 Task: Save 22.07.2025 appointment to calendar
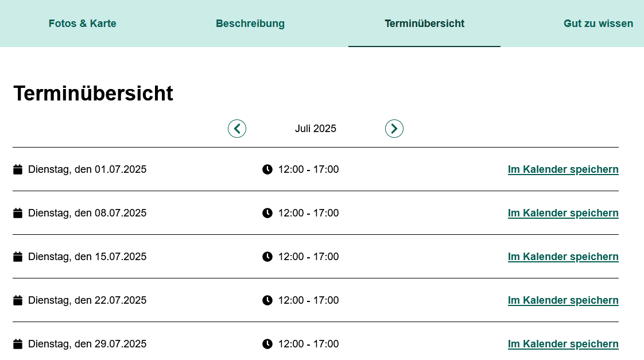point(563,300)
